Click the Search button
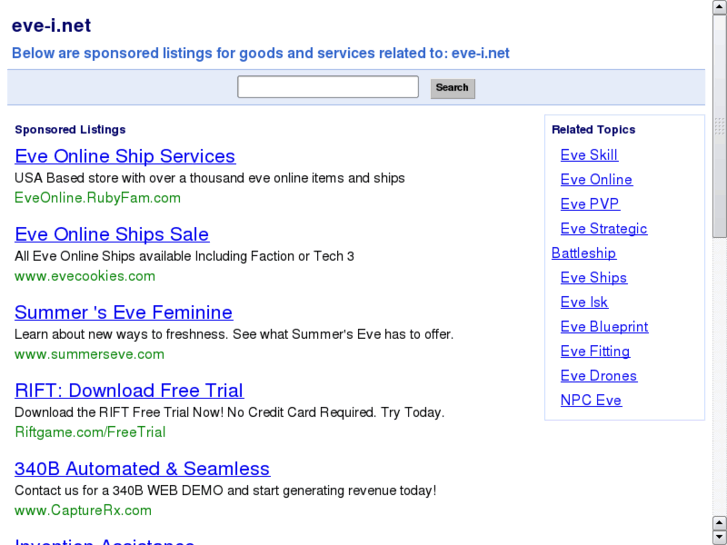The width and height of the screenshot is (727, 545). click(453, 88)
